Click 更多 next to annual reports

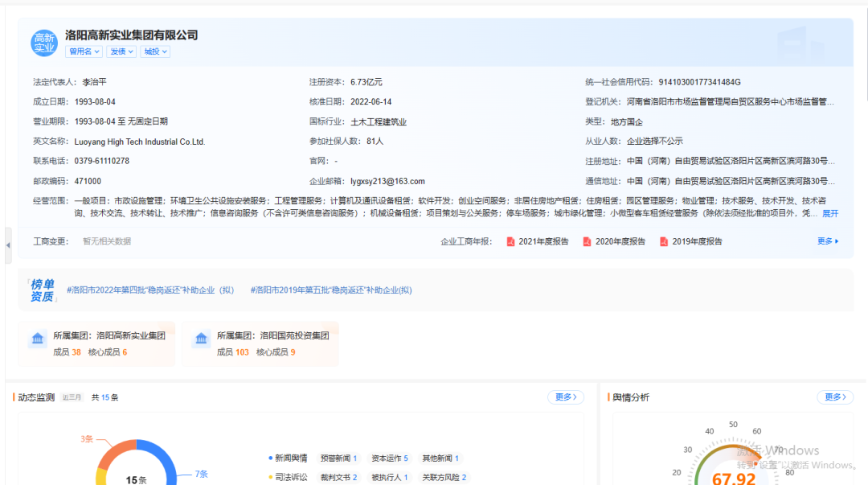(x=828, y=241)
